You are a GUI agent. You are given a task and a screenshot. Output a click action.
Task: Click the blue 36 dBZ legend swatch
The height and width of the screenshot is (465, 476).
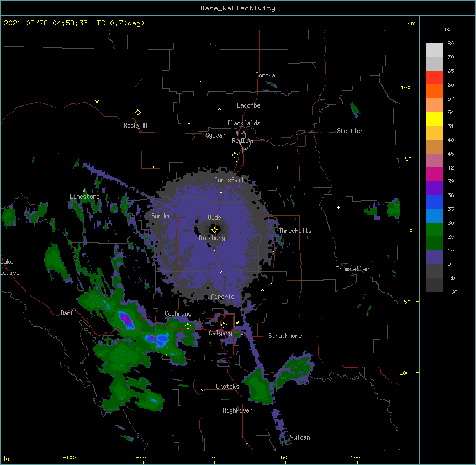pos(434,202)
